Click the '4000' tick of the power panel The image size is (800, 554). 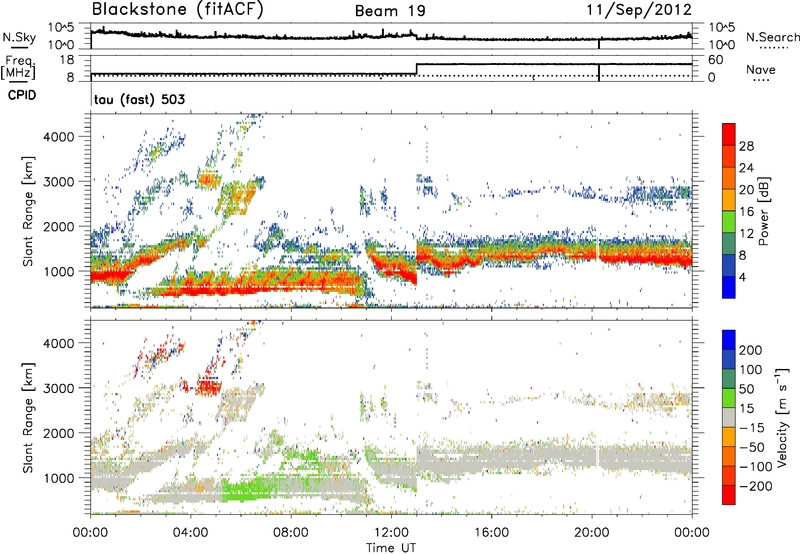(x=59, y=137)
